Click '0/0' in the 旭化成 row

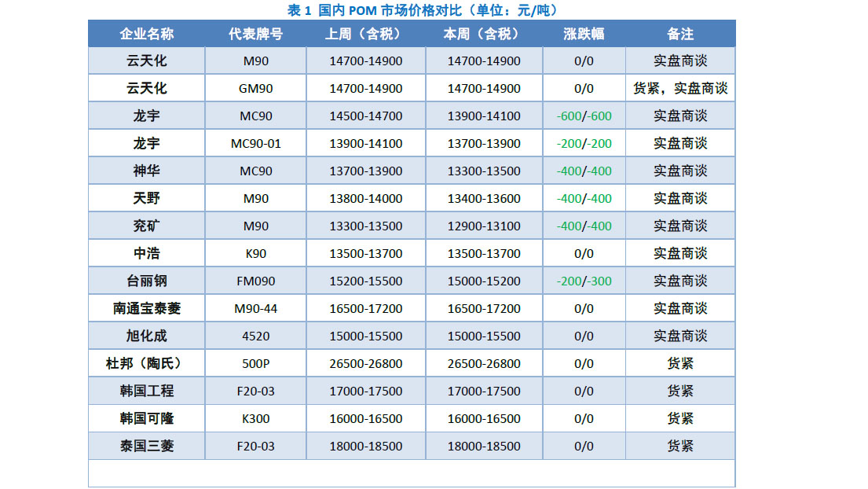click(584, 336)
